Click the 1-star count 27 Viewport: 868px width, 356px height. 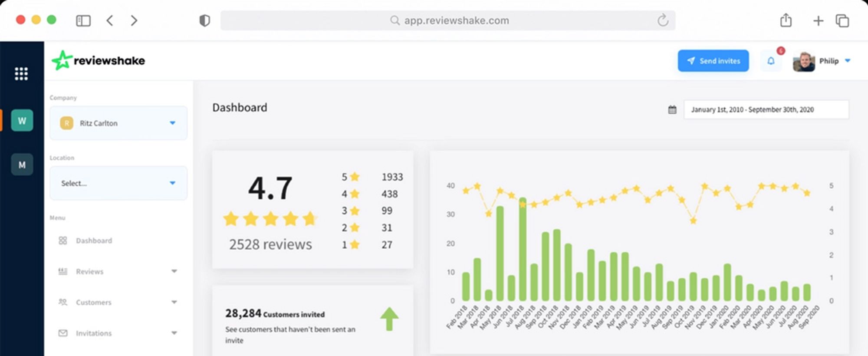pos(387,245)
